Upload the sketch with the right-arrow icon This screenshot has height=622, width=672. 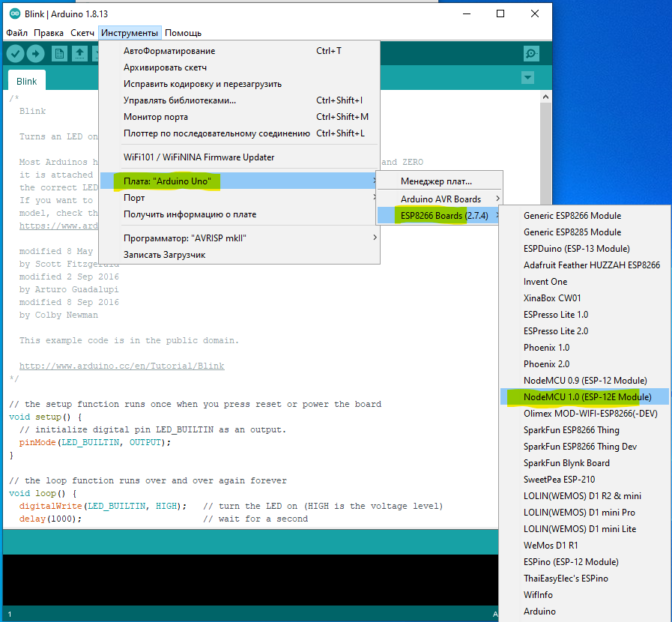[x=35, y=53]
